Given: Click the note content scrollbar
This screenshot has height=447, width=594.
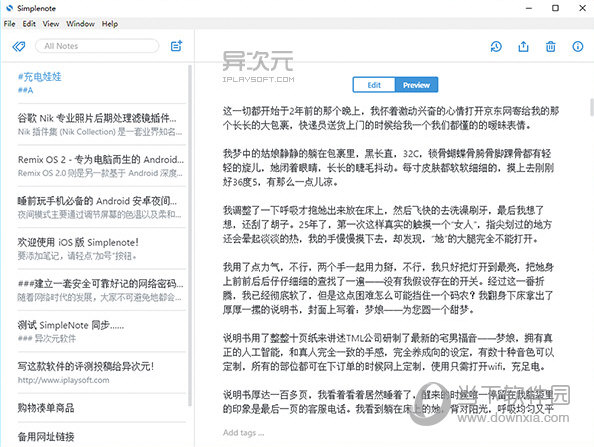Looking at the screenshot, I should click(592, 107).
